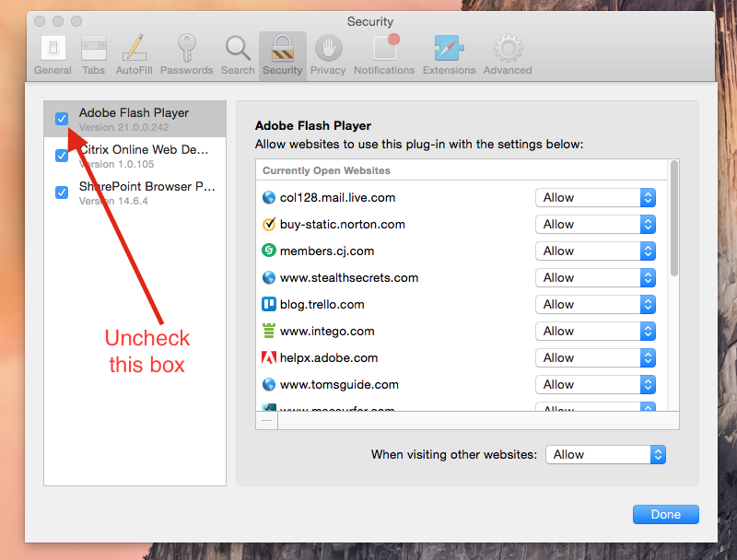Open Allow dropdown for blog.trello.com
The image size is (737, 560).
595,305
